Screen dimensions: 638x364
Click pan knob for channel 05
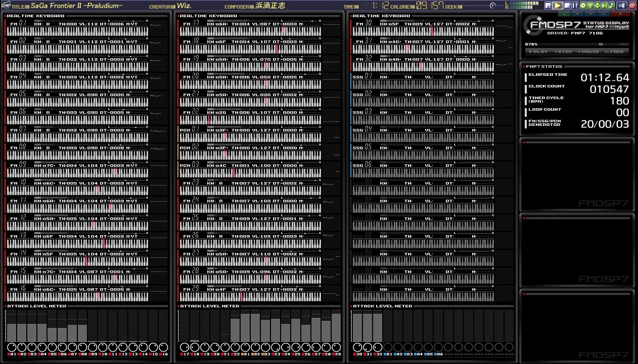53,347
